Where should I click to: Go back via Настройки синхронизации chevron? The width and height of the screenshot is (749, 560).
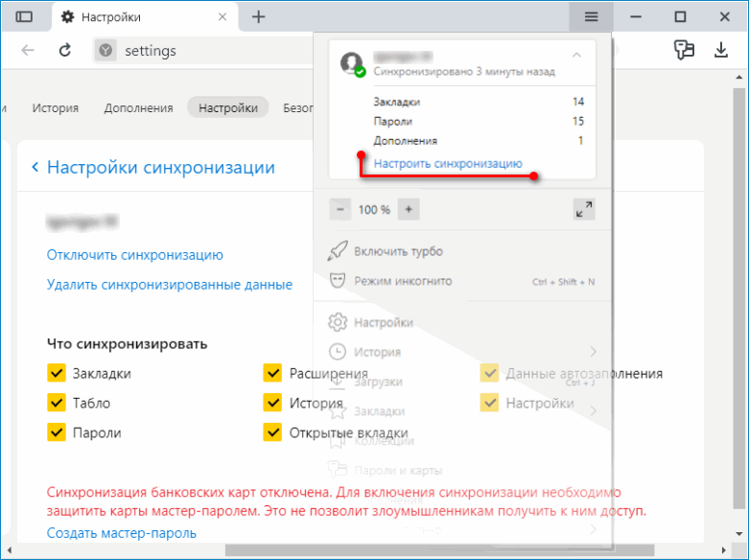tap(35, 168)
